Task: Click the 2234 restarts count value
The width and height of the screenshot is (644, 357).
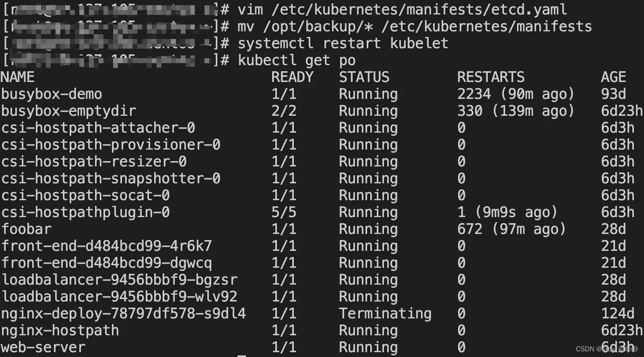Action: tap(474, 94)
